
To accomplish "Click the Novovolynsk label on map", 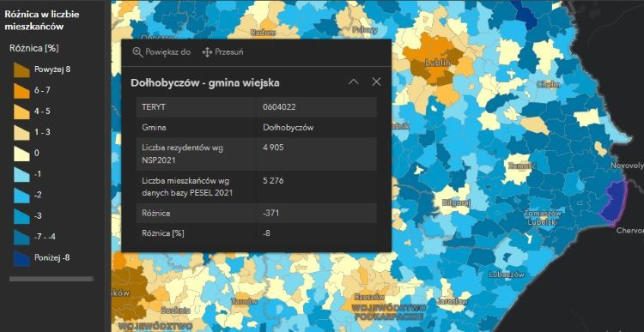I will click(x=627, y=166).
